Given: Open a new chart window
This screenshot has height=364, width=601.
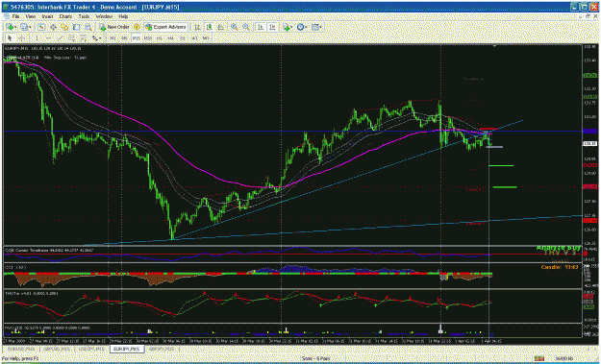Looking at the screenshot, I should coord(10,27).
